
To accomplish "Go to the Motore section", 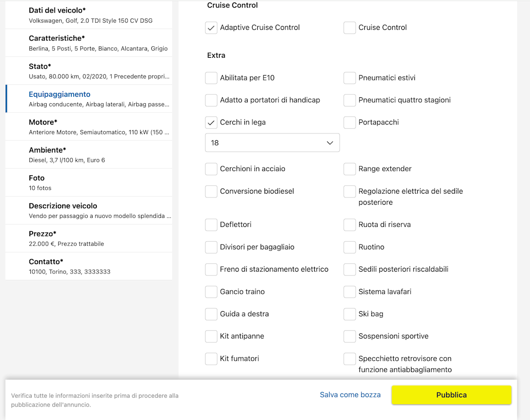I will tap(89, 127).
